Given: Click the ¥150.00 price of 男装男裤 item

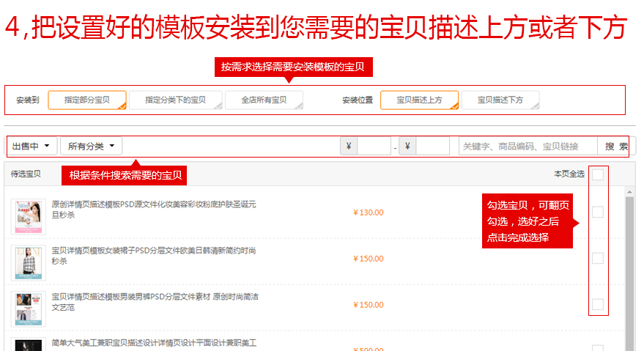Looking at the screenshot, I should pos(369,305).
